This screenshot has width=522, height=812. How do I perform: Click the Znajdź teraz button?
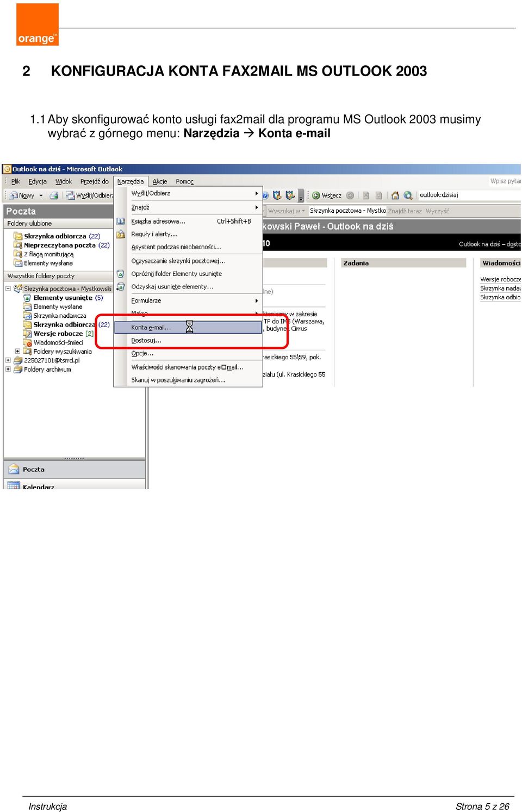click(x=405, y=211)
